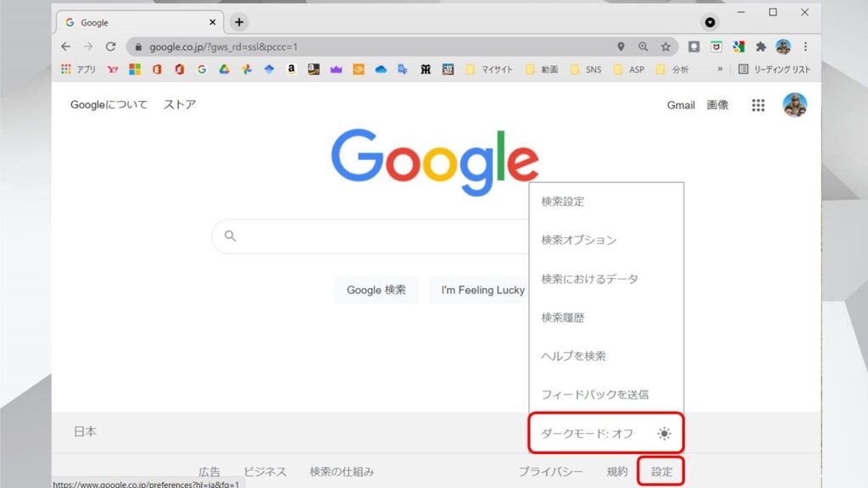Viewport: 868px width, 488px height.
Task: Reload the current page
Action: coord(111,47)
